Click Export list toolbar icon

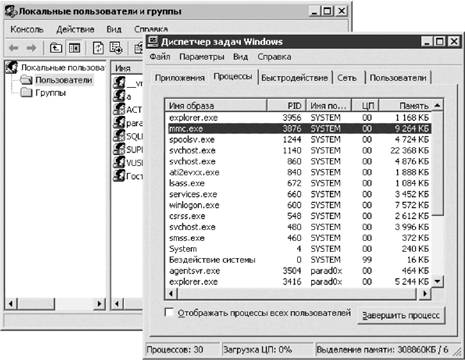pos(116,48)
